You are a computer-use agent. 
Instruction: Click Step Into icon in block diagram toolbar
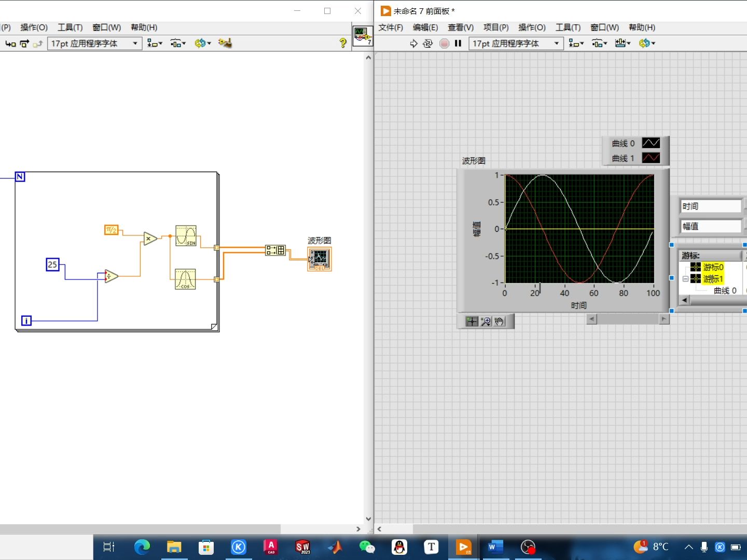click(10, 44)
